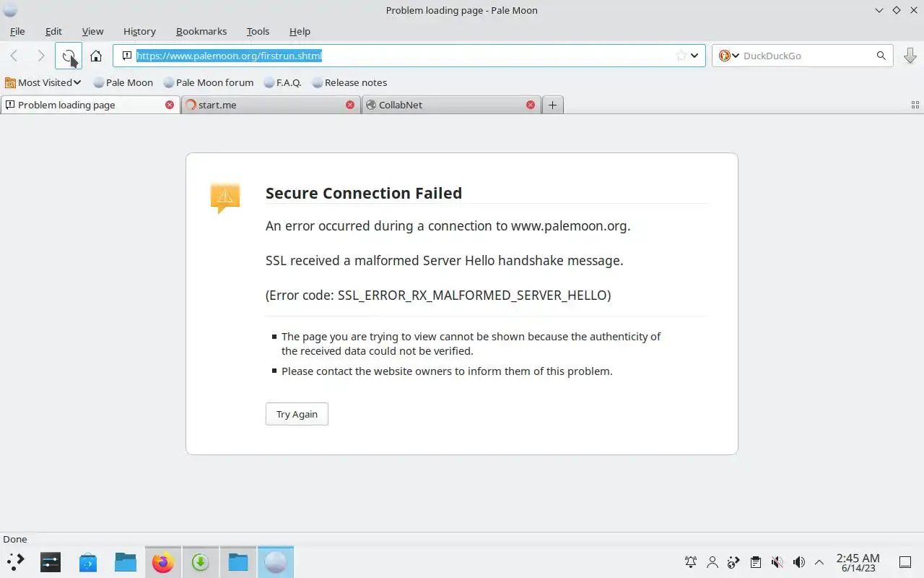Click the user tray icon
Image resolution: width=924 pixels, height=578 pixels.
coord(712,561)
